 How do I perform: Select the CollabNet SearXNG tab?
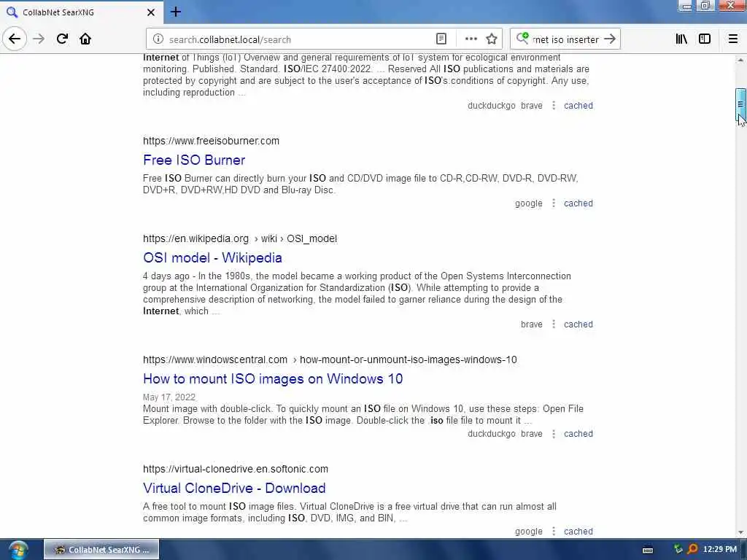pyautogui.click(x=81, y=12)
